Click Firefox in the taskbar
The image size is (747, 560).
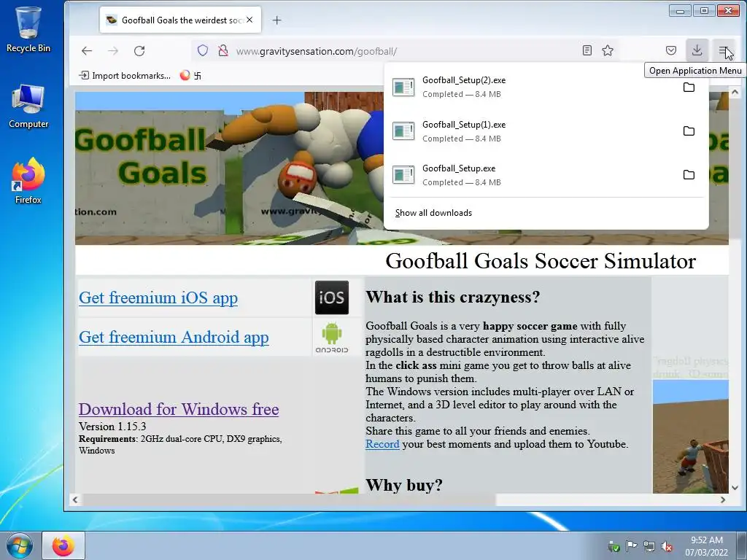(63, 545)
